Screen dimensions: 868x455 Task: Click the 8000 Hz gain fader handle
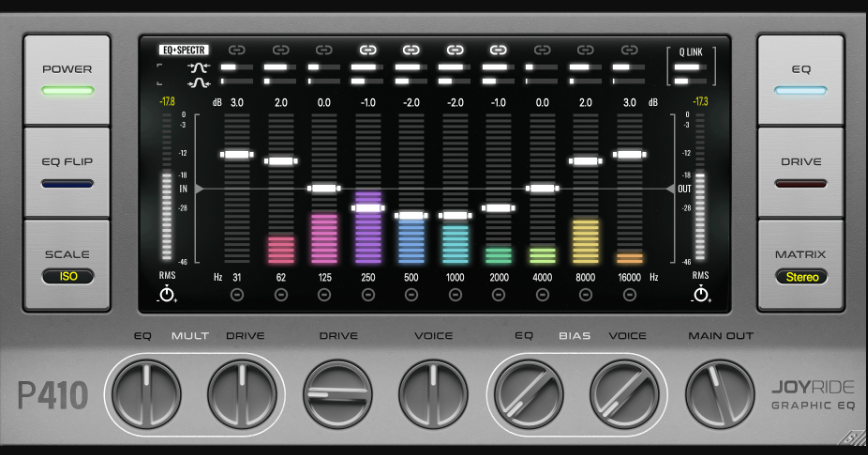tap(585, 161)
